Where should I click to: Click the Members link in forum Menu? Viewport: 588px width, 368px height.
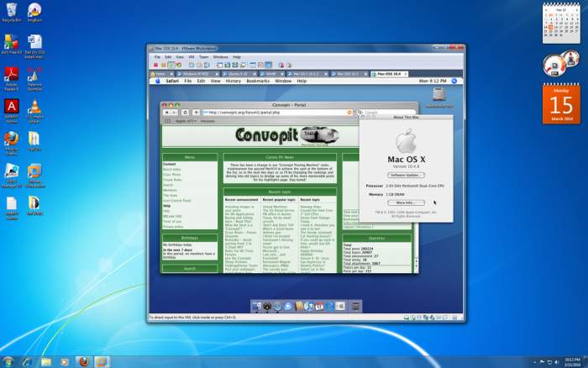click(170, 190)
